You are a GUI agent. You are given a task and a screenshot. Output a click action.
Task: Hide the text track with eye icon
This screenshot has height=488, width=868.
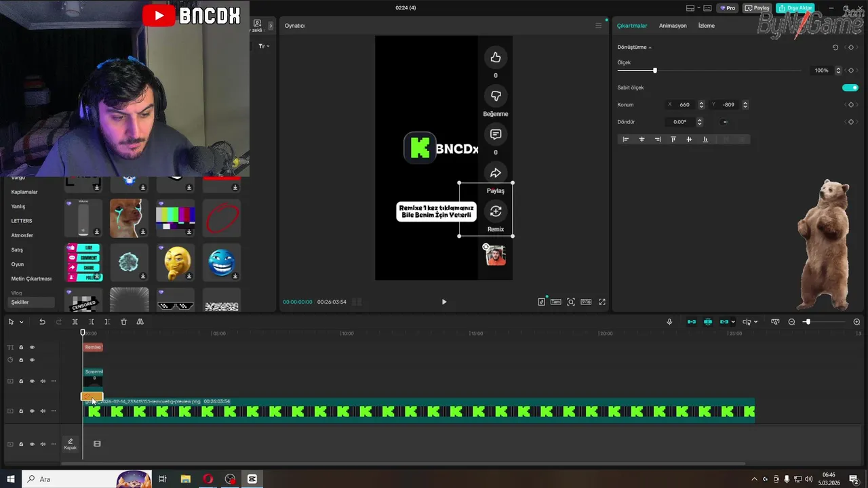click(x=32, y=347)
